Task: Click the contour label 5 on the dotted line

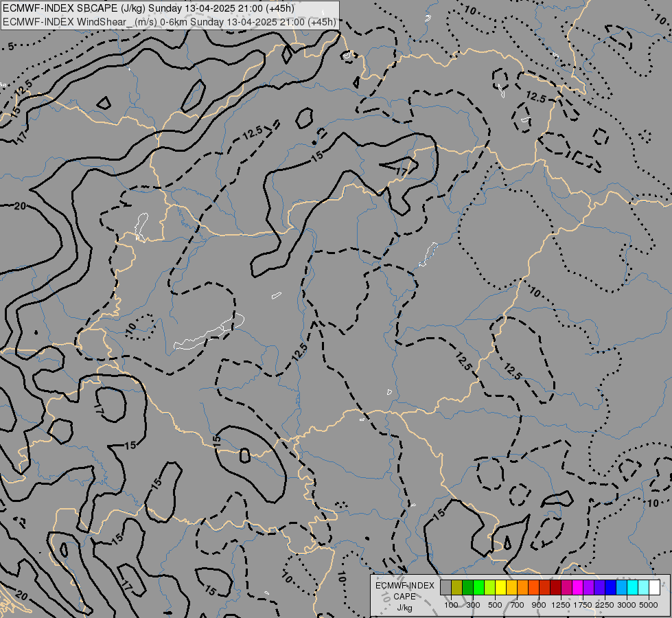Action: (x=11, y=46)
